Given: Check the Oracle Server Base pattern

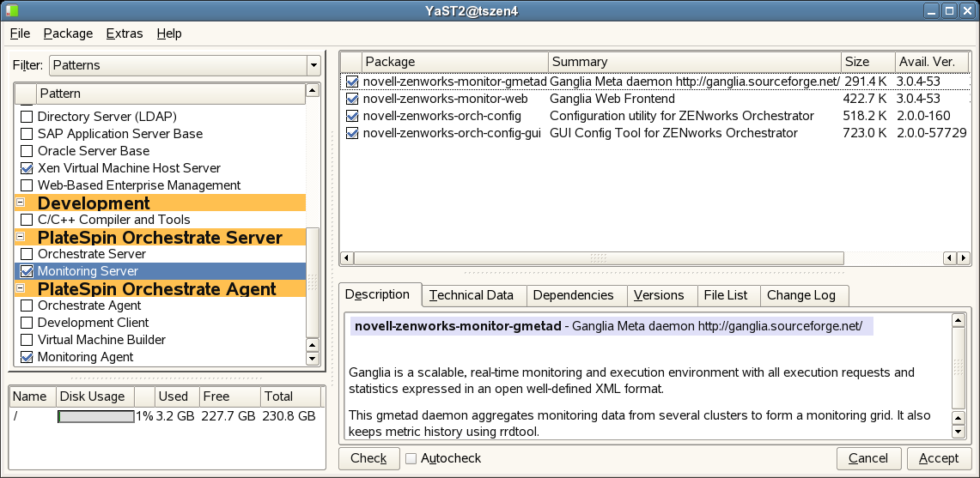Looking at the screenshot, I should click(x=27, y=150).
